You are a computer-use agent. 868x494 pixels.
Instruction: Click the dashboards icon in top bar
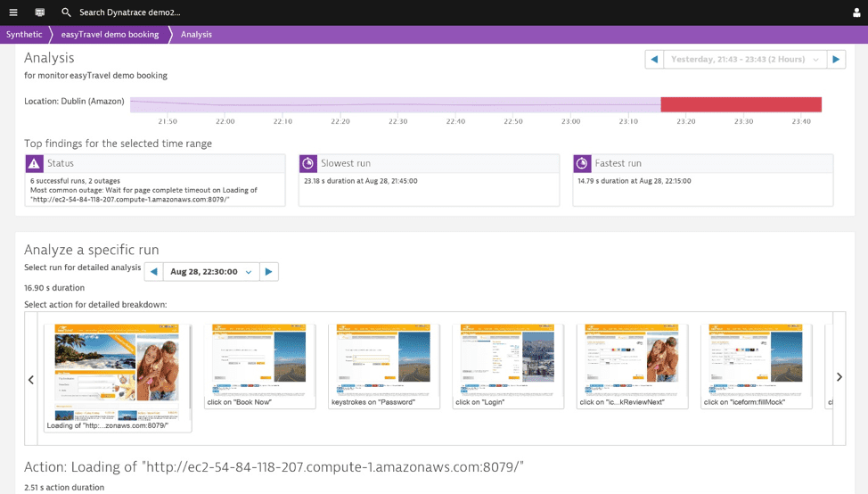click(x=40, y=12)
